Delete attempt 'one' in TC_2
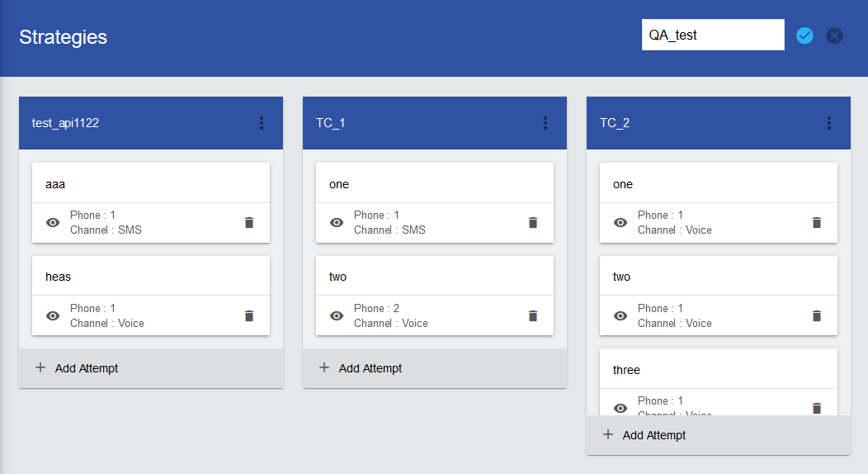The height and width of the screenshot is (474, 868). (817, 223)
